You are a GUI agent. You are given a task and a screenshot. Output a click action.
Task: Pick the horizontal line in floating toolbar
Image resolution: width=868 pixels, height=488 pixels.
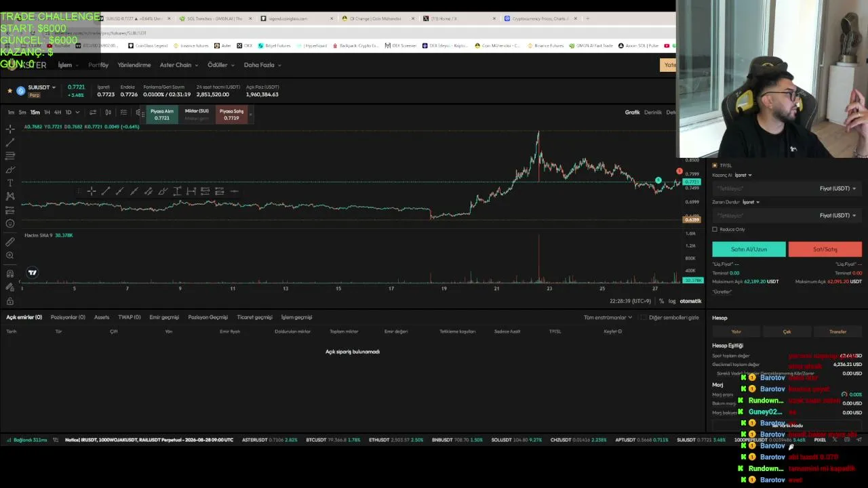(x=234, y=191)
